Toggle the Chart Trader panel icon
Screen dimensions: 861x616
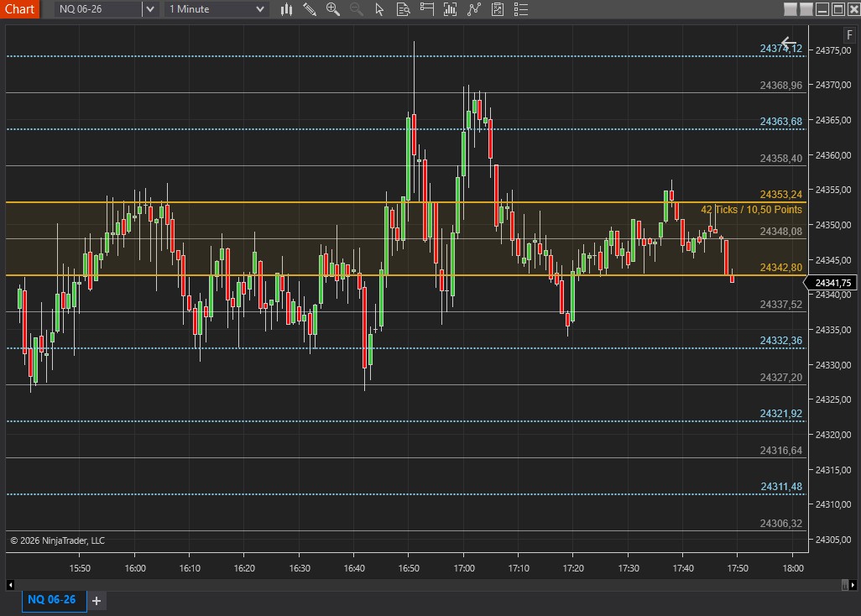click(x=427, y=9)
